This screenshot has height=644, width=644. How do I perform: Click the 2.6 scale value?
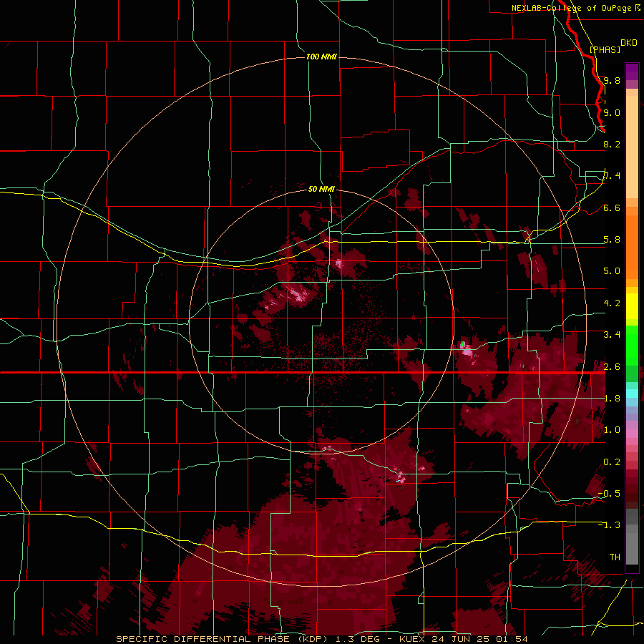point(612,366)
